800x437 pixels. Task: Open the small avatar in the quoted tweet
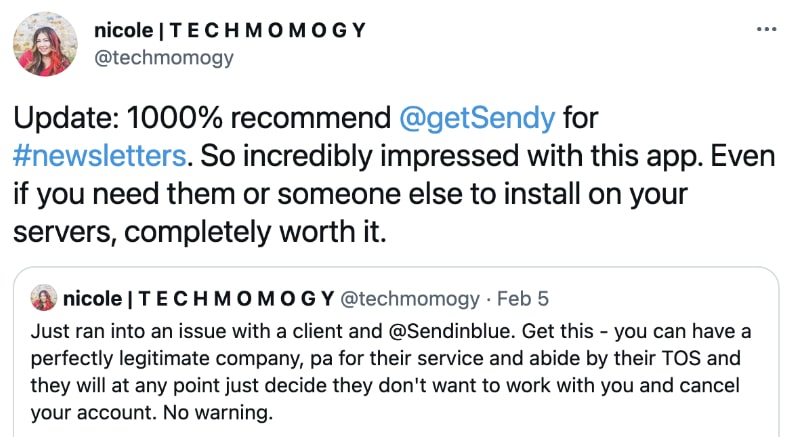click(x=44, y=298)
